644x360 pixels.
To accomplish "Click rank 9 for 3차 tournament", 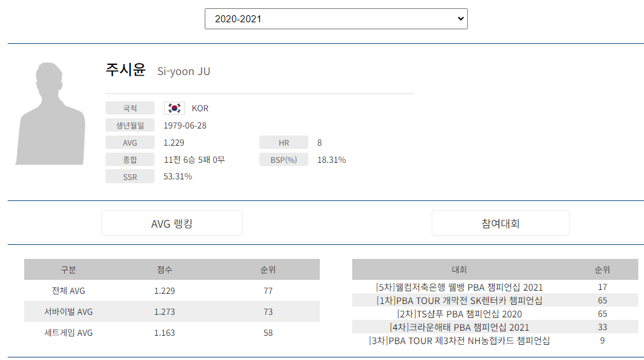I will point(603,340).
